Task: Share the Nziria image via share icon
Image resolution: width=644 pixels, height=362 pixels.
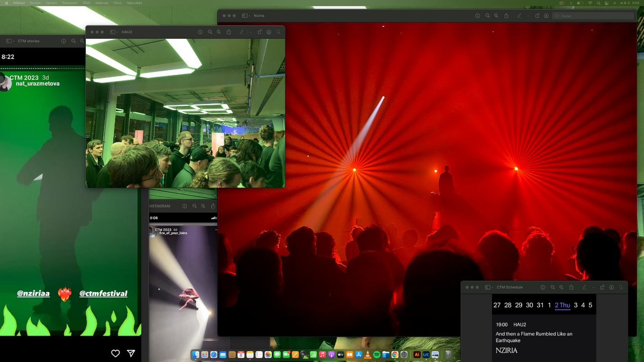Action: coord(506,16)
